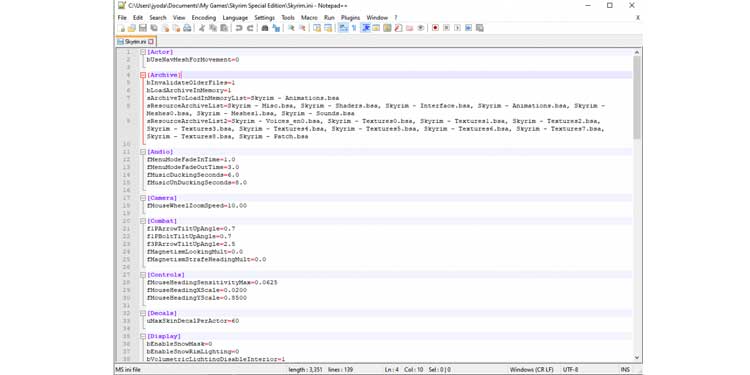Screen dimensions: 750x375
Task: Collapse the [Actor] section fold marker
Action: 143,52
